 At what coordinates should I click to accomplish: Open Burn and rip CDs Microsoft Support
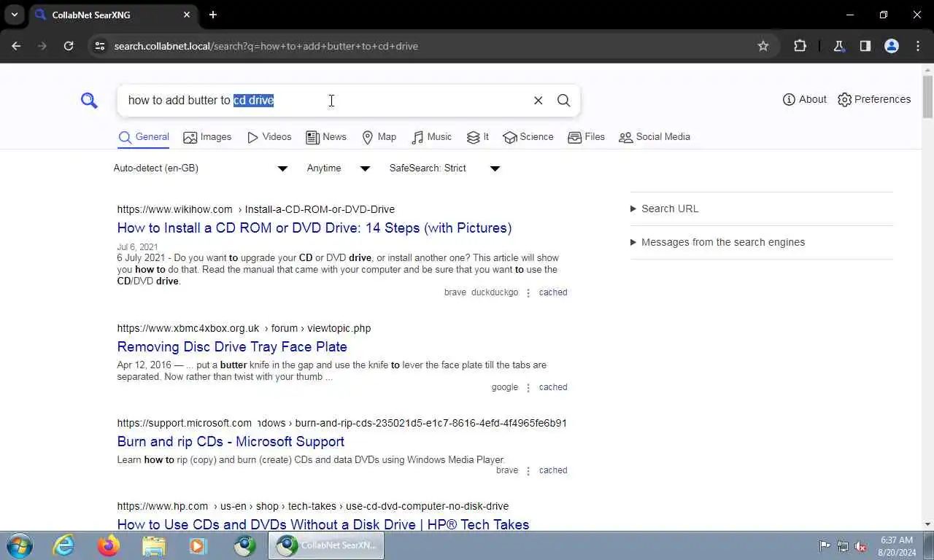tap(231, 442)
